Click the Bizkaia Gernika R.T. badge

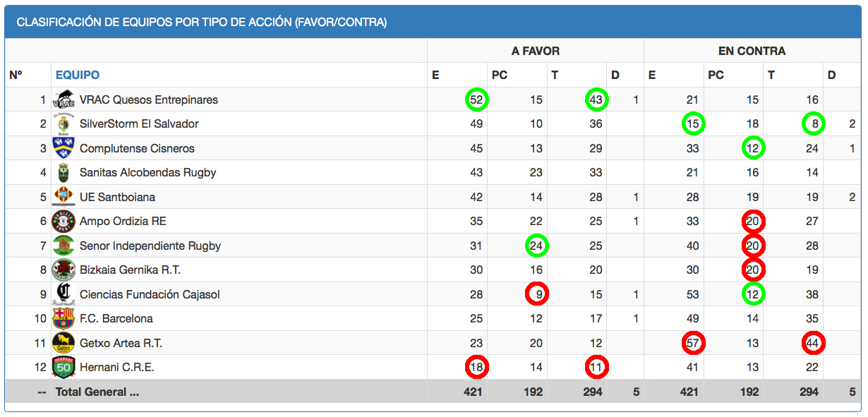point(64,270)
